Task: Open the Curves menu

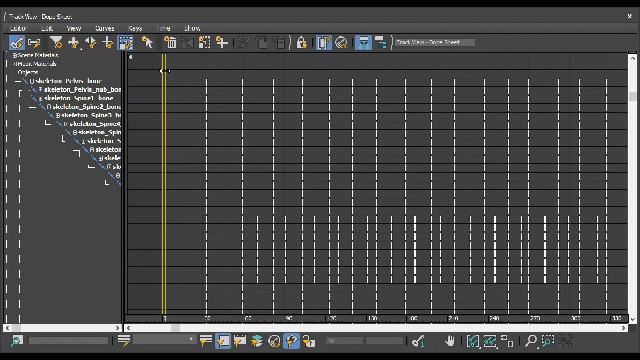Action: tap(104, 28)
